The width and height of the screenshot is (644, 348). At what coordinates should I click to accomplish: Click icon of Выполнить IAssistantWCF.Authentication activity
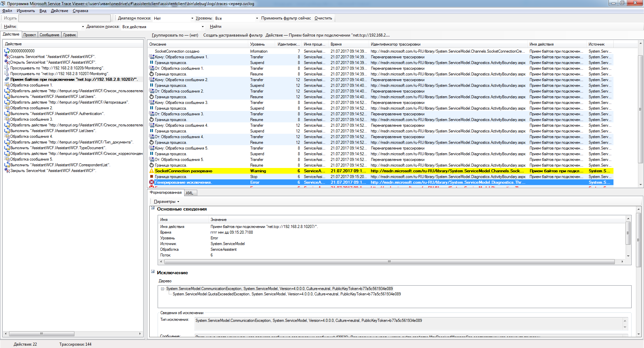pos(7,114)
